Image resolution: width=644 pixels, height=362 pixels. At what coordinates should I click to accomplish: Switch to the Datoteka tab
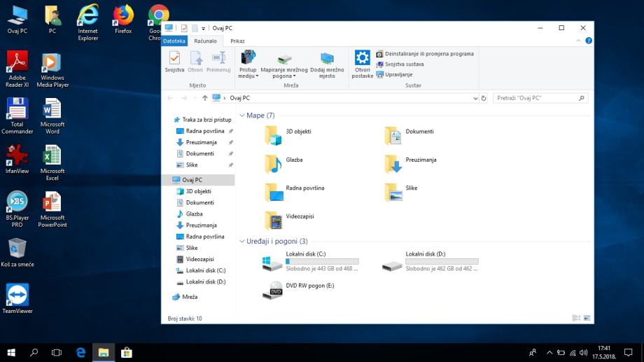(x=174, y=41)
